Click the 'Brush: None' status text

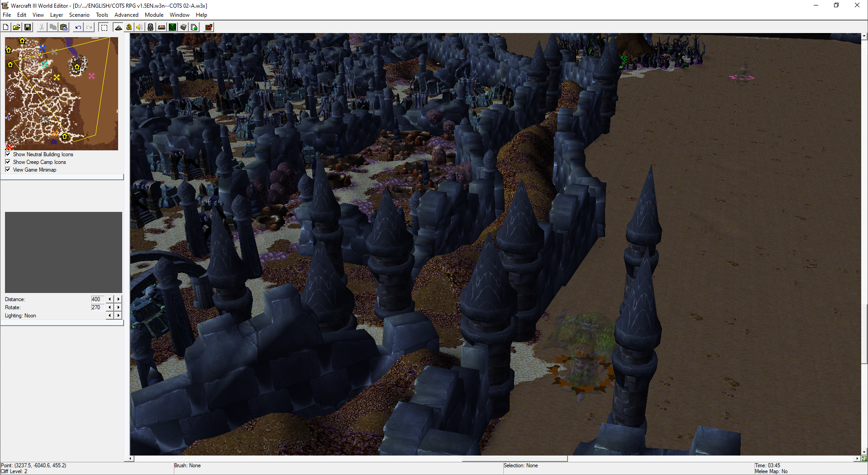pos(187,465)
